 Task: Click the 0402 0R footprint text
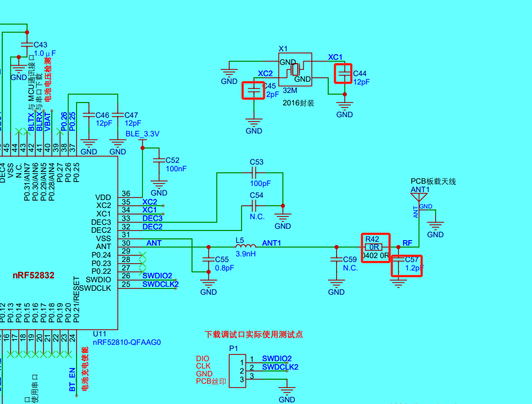[375, 255]
